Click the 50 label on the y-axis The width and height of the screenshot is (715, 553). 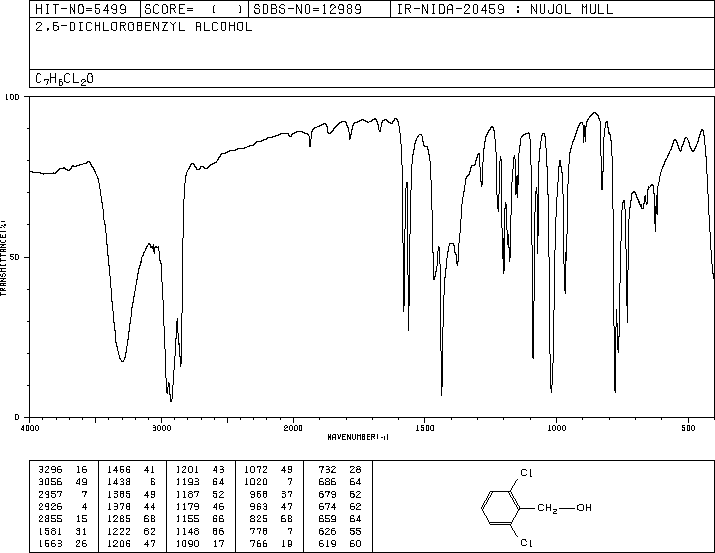15,257
